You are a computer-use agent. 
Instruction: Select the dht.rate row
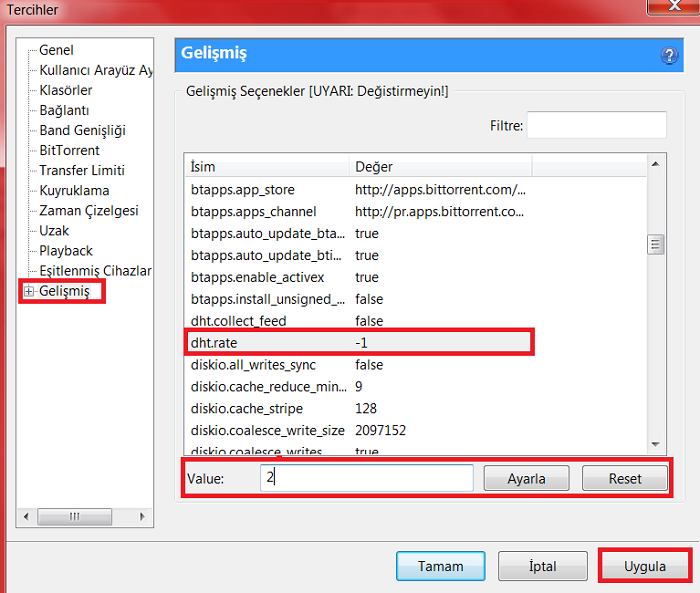[415, 343]
